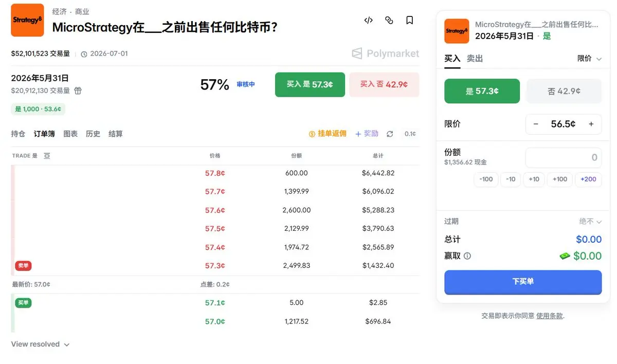The height and width of the screenshot is (364, 617).
Task: Click the 经济 category link
Action: [x=60, y=11]
